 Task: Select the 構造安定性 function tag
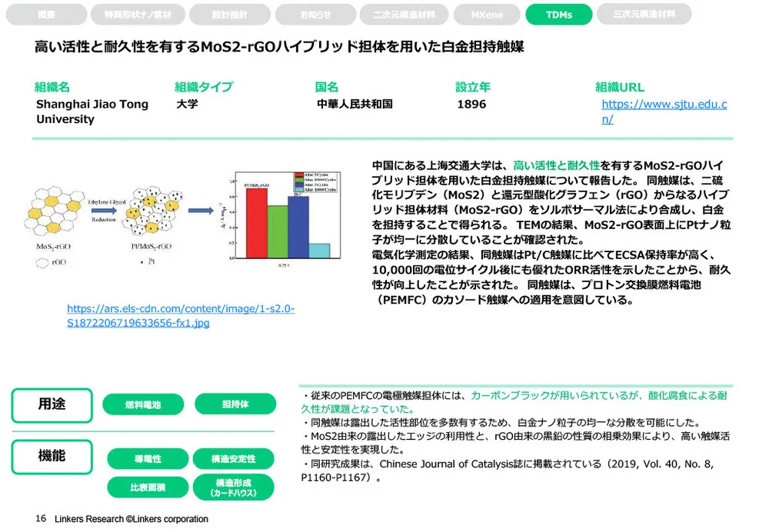click(236, 459)
